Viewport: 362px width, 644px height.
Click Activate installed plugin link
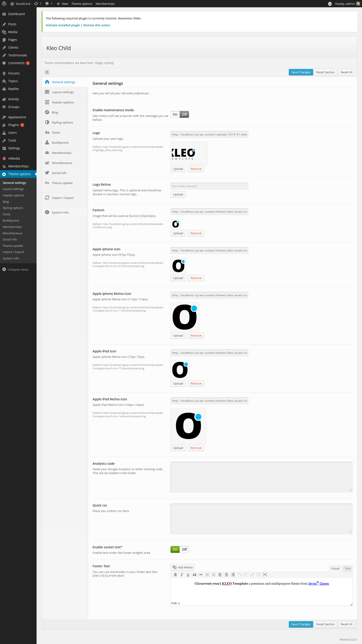tap(63, 25)
